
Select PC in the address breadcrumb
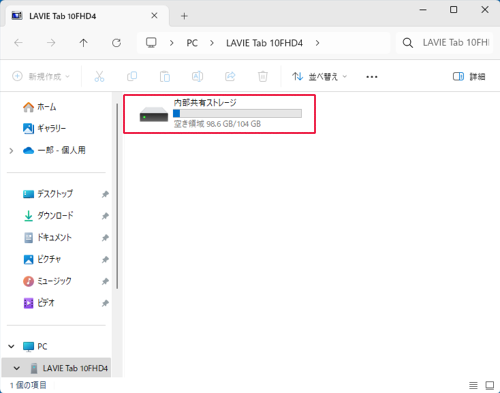tap(192, 43)
